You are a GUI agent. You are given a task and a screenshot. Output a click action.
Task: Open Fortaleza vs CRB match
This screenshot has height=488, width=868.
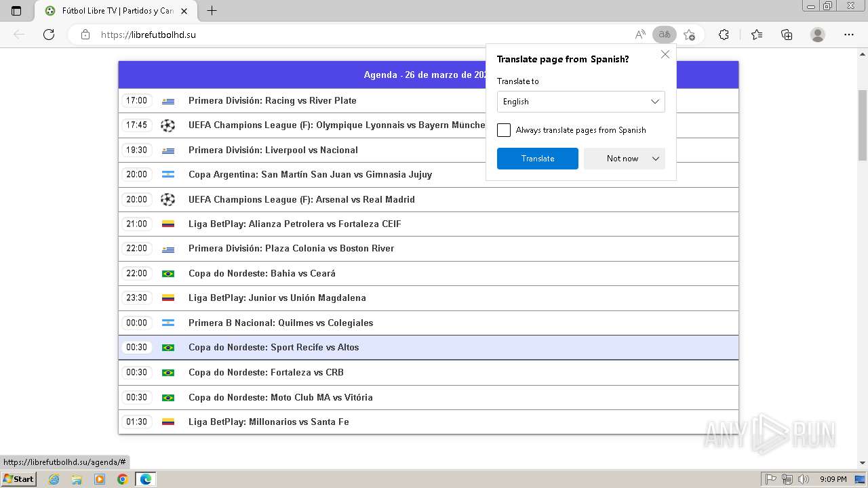[x=266, y=372]
